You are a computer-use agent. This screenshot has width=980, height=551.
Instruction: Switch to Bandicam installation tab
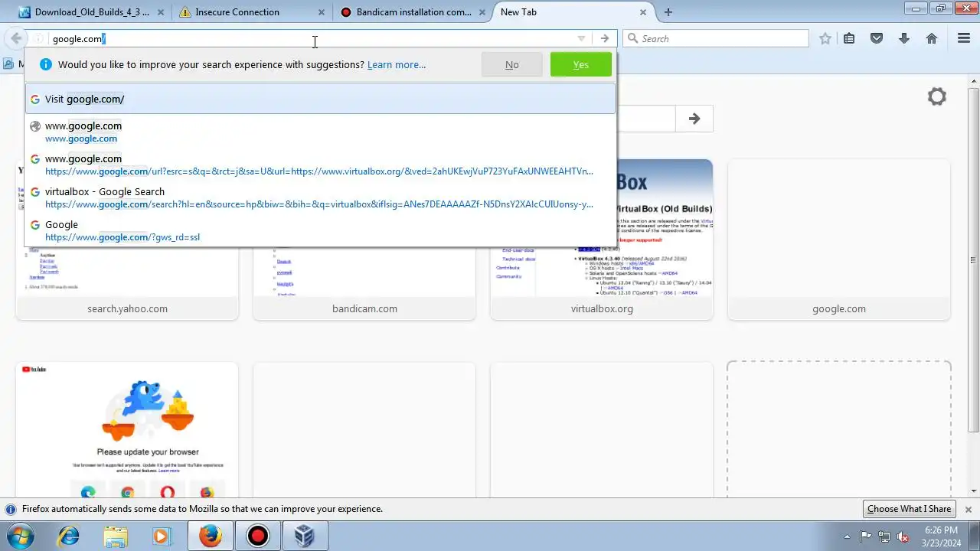tap(412, 12)
